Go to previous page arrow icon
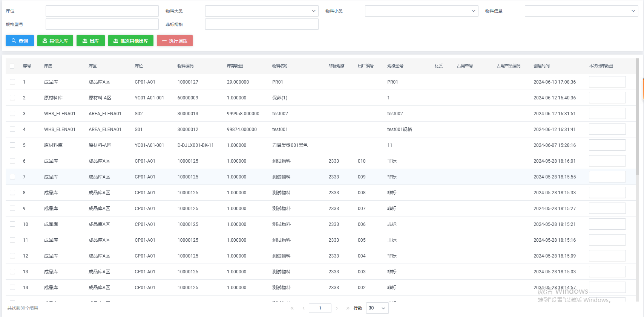This screenshot has height=317, width=644. coord(303,308)
